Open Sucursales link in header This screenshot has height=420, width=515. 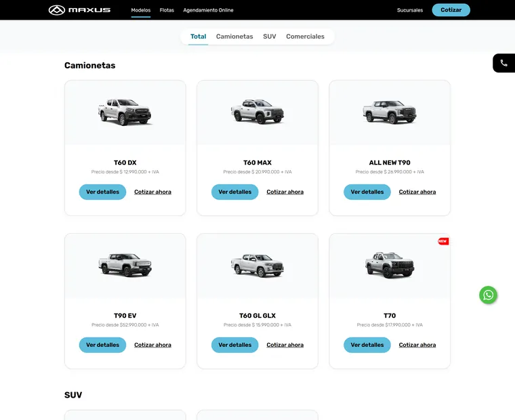410,10
